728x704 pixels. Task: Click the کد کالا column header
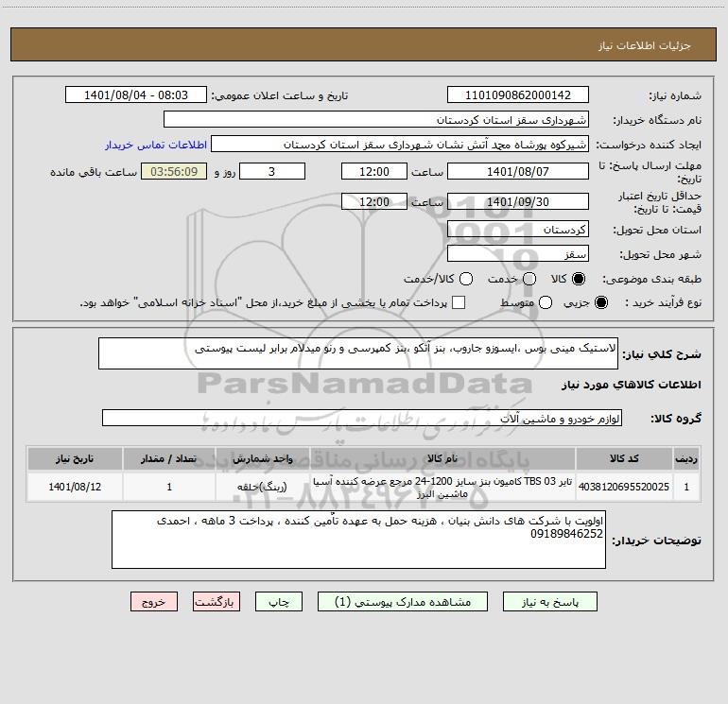[624, 458]
